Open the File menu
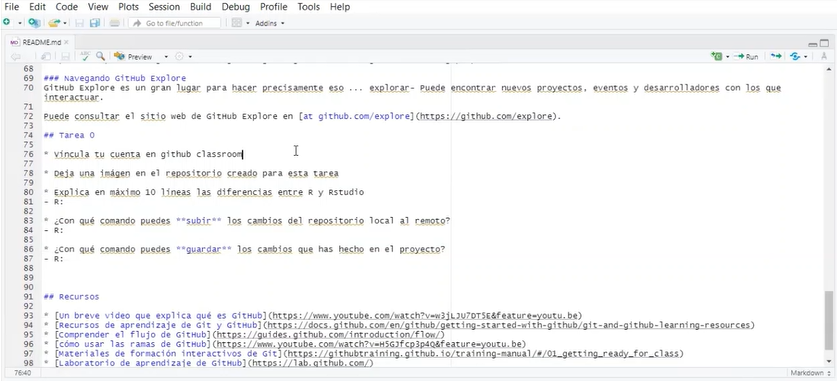Image resolution: width=837 pixels, height=381 pixels. 12,7
